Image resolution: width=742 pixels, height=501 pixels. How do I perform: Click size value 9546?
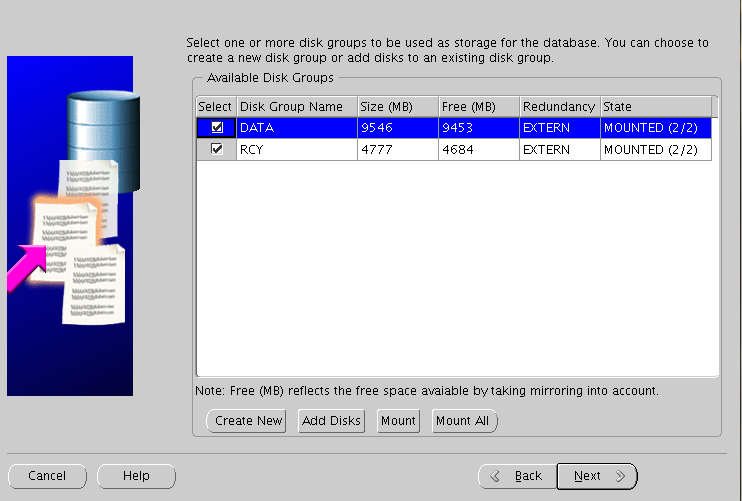pyautogui.click(x=398, y=128)
